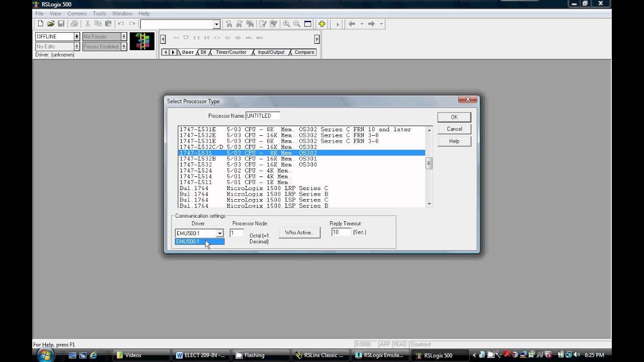Open the No Edits dropdown
The width and height of the screenshot is (644, 362).
(x=76, y=47)
